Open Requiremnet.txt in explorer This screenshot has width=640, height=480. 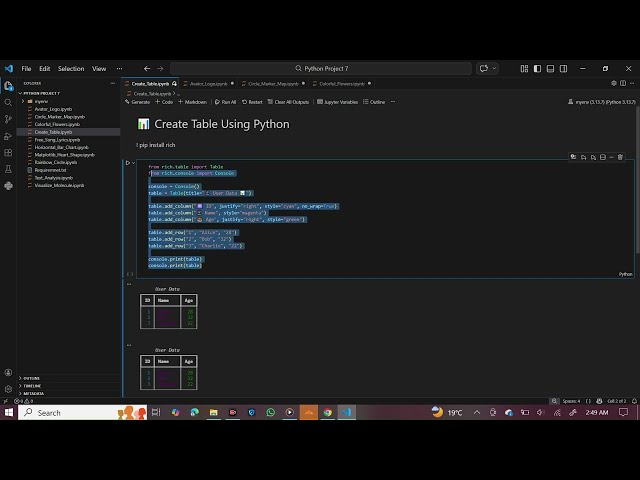[50, 170]
